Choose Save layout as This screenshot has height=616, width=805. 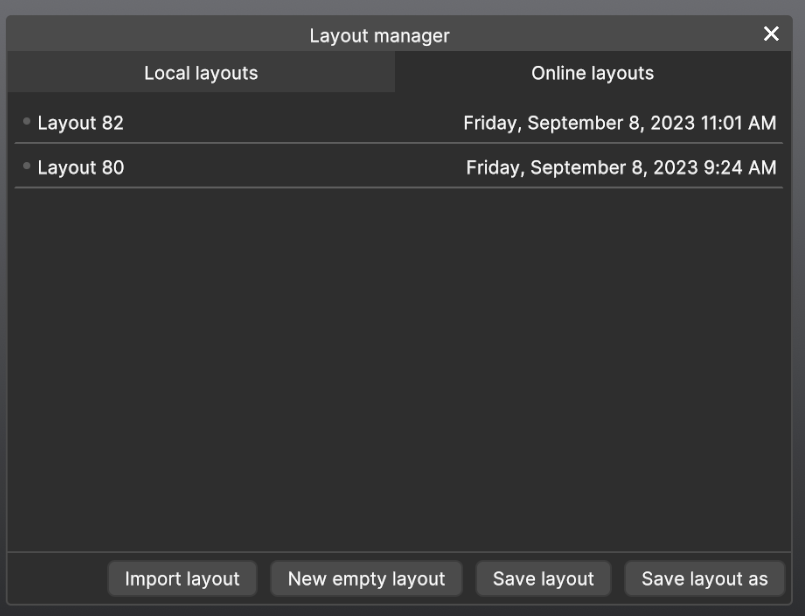[x=704, y=579]
